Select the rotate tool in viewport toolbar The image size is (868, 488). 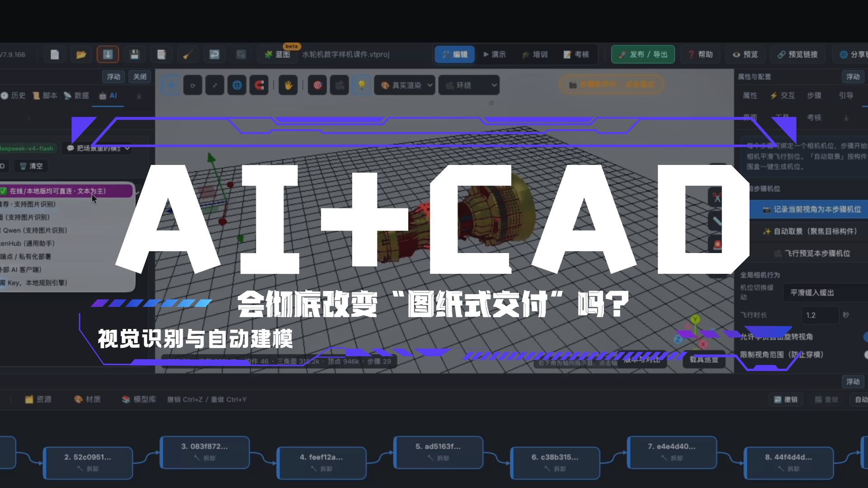click(193, 85)
